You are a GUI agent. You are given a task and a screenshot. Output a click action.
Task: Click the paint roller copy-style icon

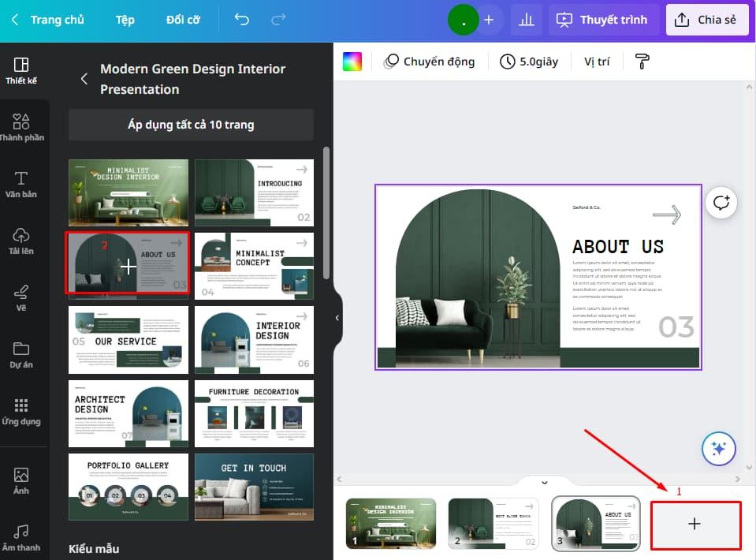pos(642,61)
